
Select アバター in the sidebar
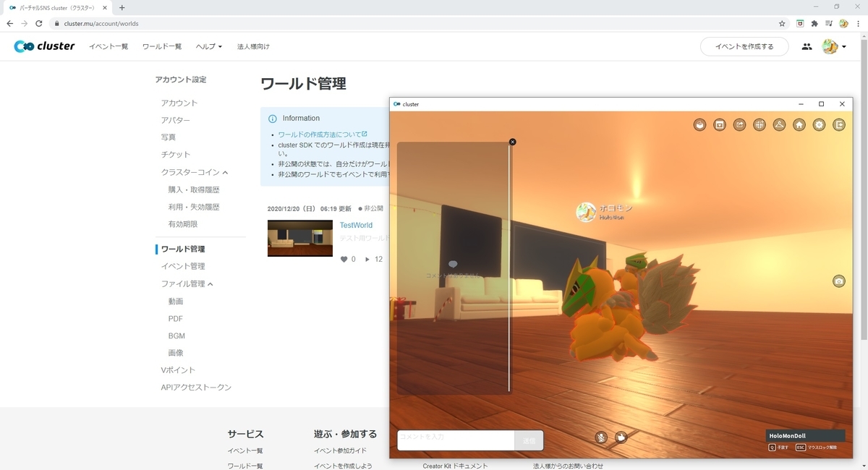tap(176, 120)
